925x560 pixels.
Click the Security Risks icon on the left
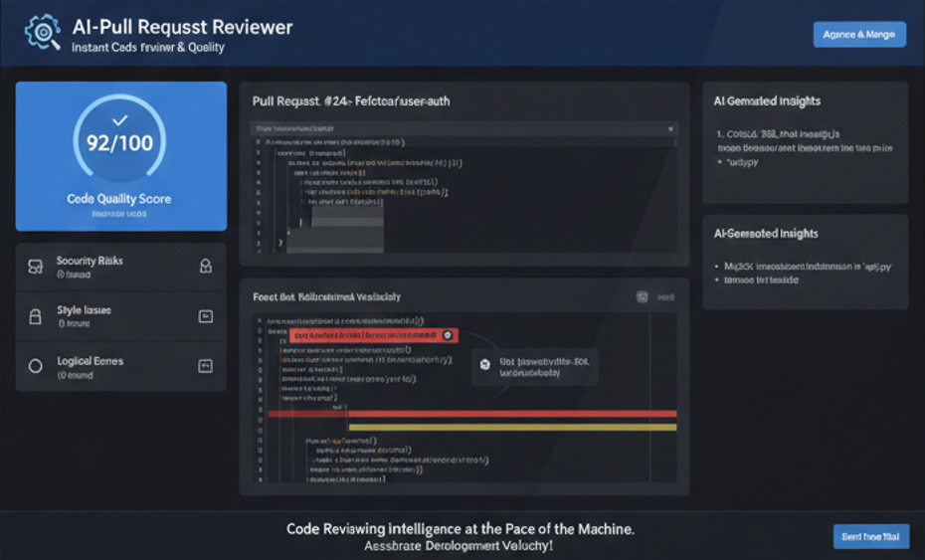[x=36, y=266]
